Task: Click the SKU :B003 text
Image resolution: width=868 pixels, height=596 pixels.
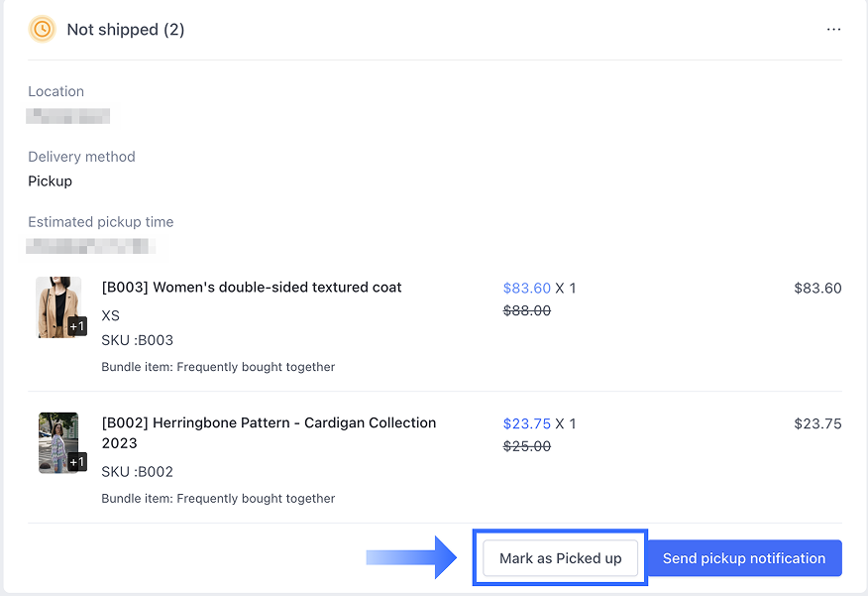Action: coord(138,340)
